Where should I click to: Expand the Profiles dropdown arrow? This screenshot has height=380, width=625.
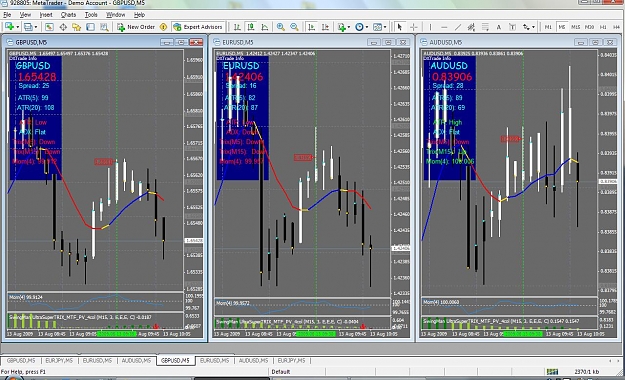tap(36, 27)
